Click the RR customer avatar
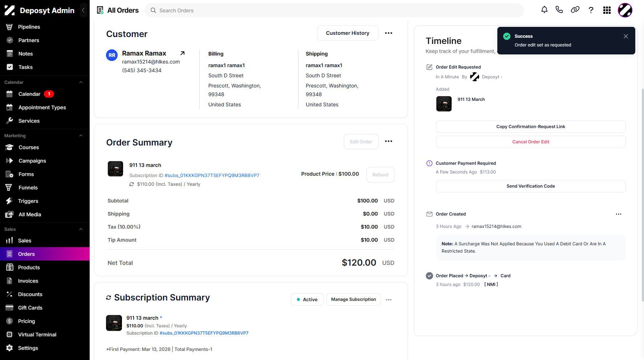 (x=112, y=55)
